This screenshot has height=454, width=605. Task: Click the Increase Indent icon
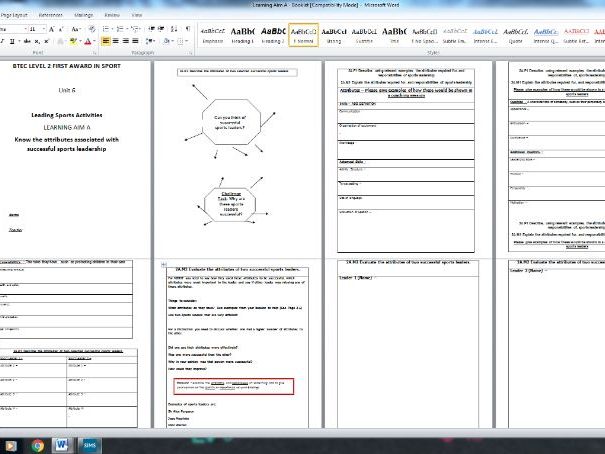click(x=161, y=29)
